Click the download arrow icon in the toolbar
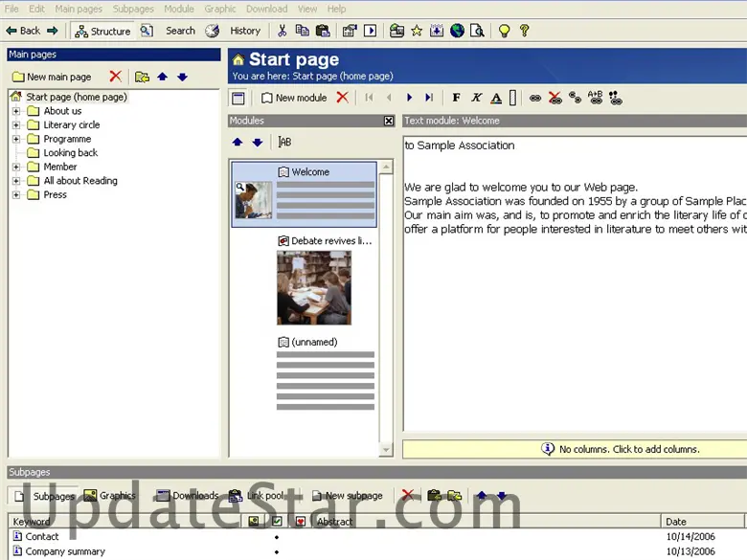 coord(437,31)
